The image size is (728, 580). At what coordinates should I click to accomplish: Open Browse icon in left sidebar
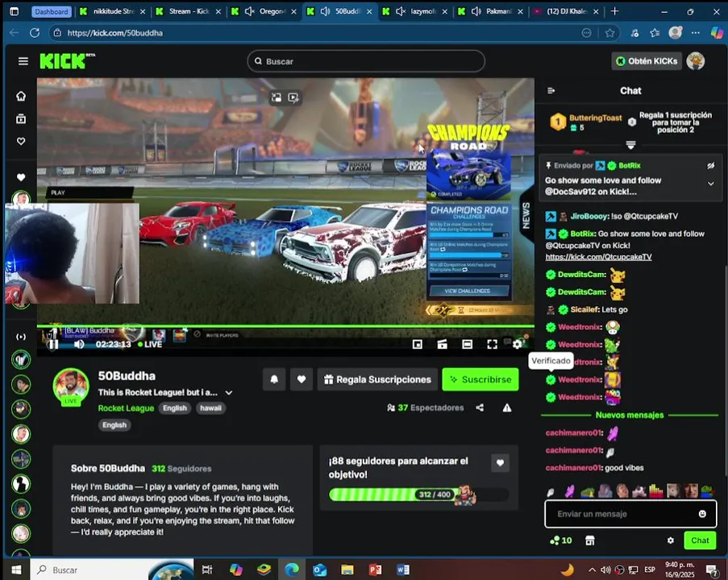tap(21, 118)
